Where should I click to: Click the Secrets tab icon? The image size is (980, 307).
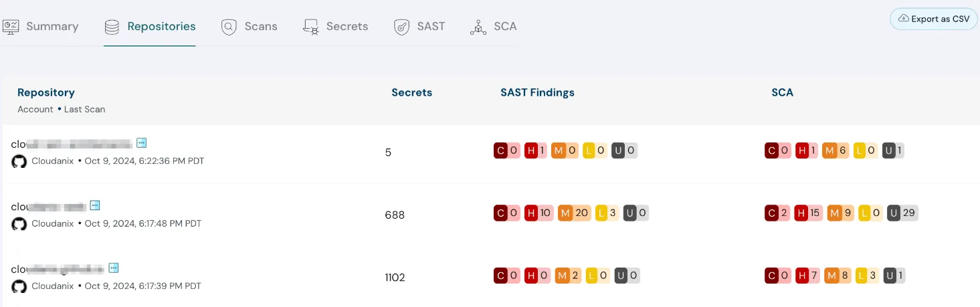[x=310, y=27]
